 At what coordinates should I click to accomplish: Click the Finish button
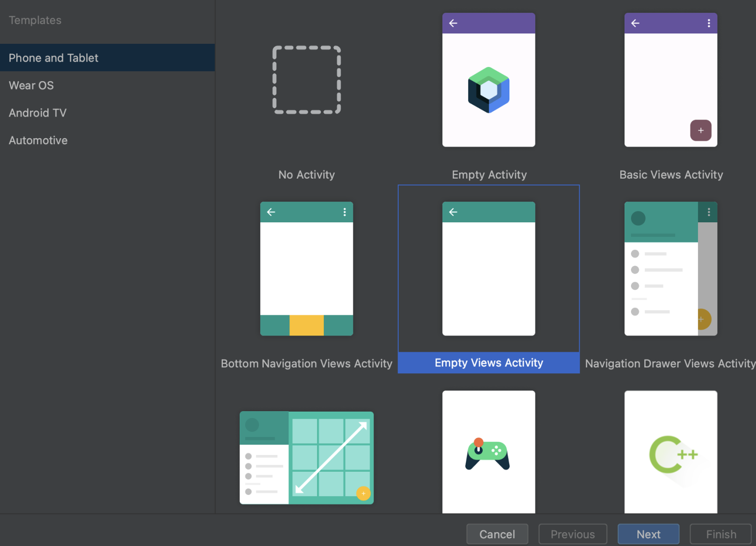coord(721,534)
